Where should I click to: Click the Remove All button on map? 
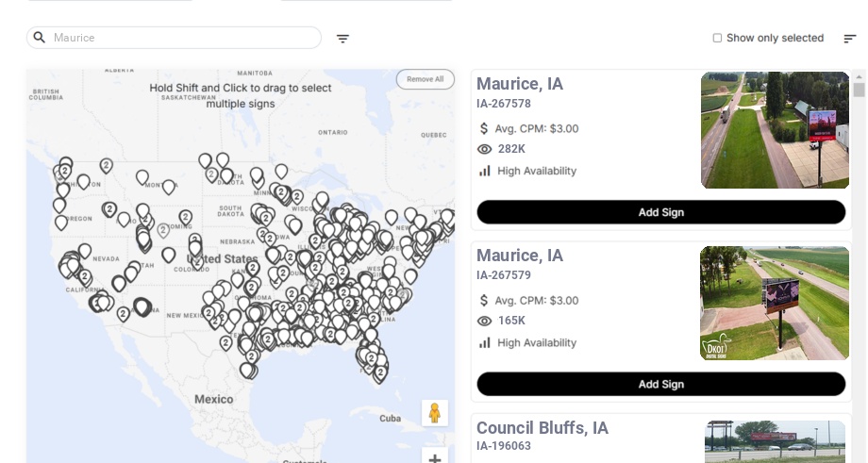click(425, 79)
